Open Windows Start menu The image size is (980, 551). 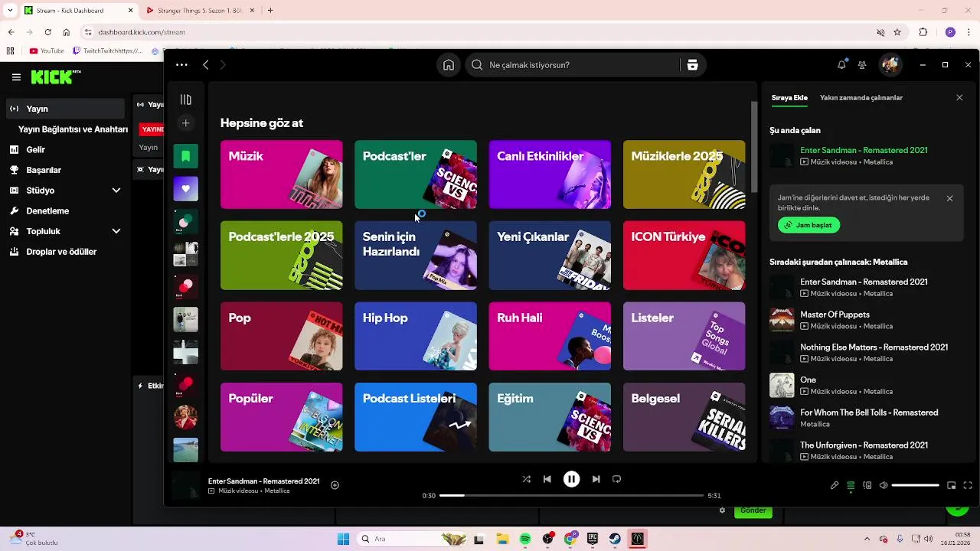pyautogui.click(x=343, y=539)
